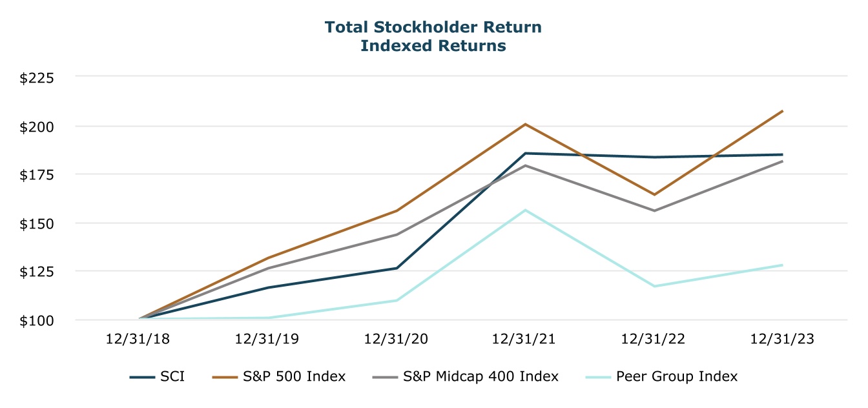The image size is (868, 408).
Task: Click the $225 y-axis value label
Action: coord(37,78)
